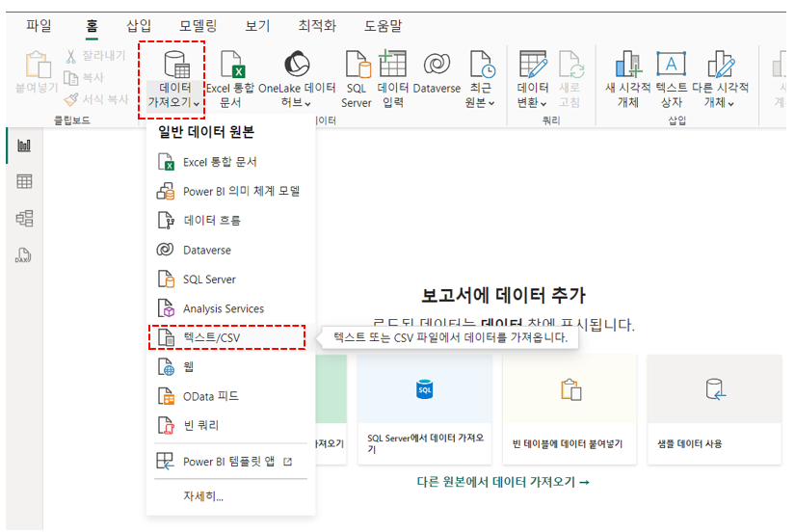Switch to the 최적화 tab
Viewport: 795px width, 532px height.
(317, 25)
